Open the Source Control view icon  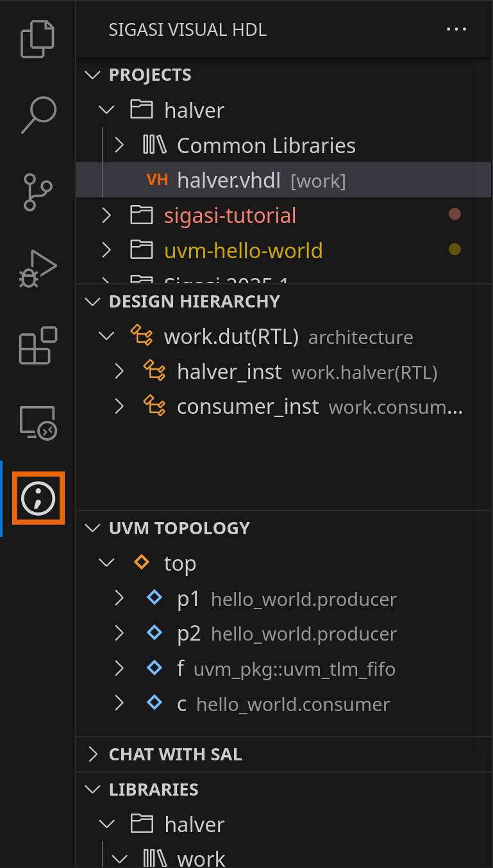pyautogui.click(x=38, y=192)
